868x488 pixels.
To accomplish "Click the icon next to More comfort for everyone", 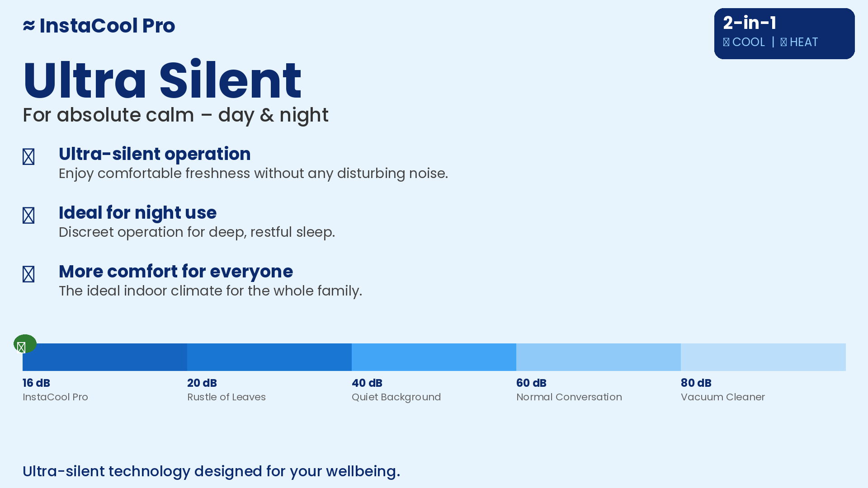I will tap(28, 274).
